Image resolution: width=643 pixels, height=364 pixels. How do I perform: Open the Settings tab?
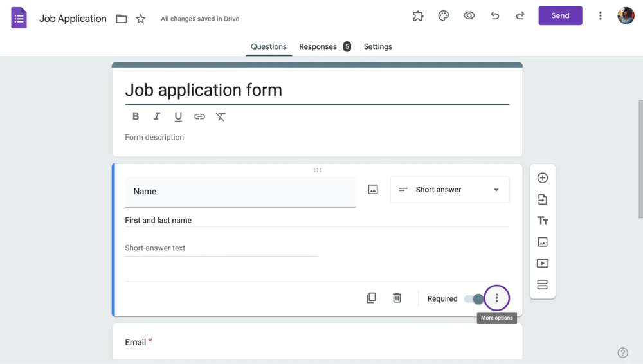(377, 46)
